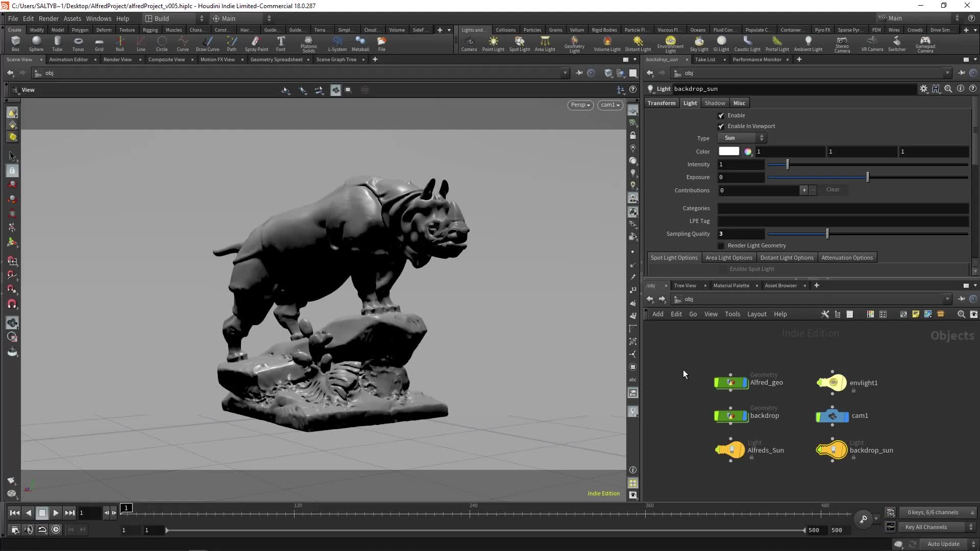Open the Geometry Spreadsheet tab

tap(276, 60)
